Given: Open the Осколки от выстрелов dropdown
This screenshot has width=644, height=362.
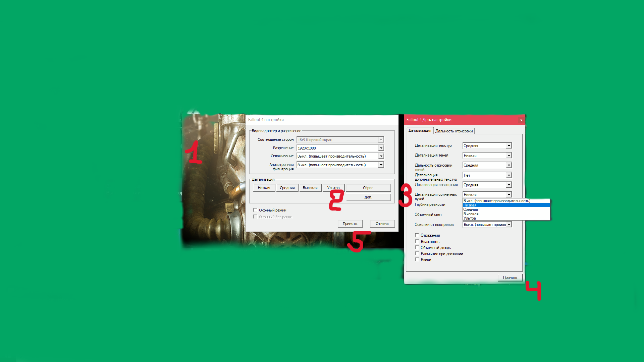Looking at the screenshot, I should pyautogui.click(x=487, y=225).
